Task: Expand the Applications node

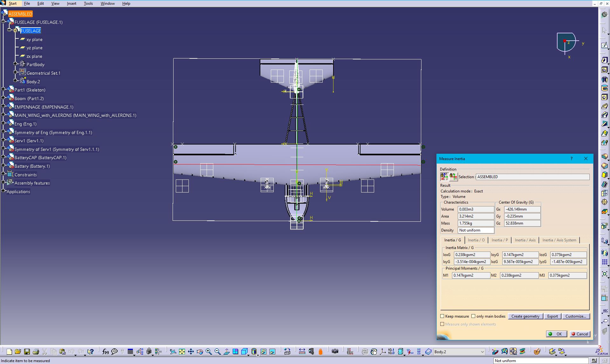Action: (3, 191)
